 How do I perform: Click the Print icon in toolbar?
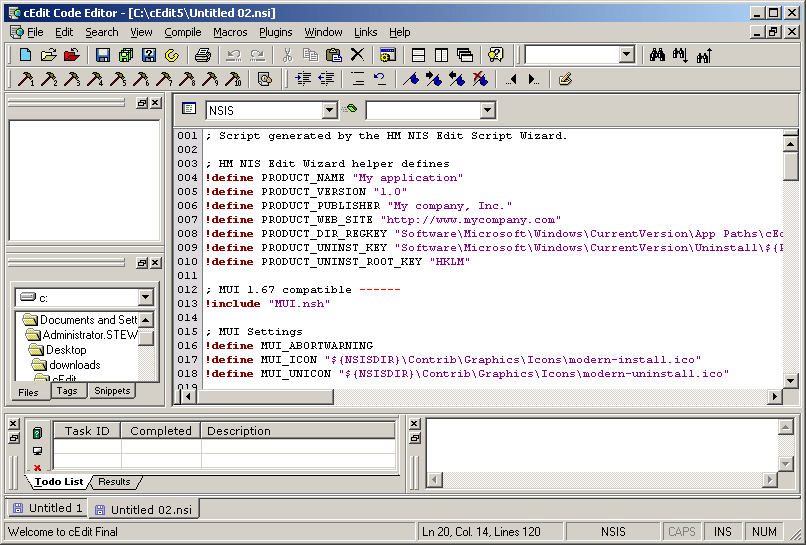tap(203, 55)
